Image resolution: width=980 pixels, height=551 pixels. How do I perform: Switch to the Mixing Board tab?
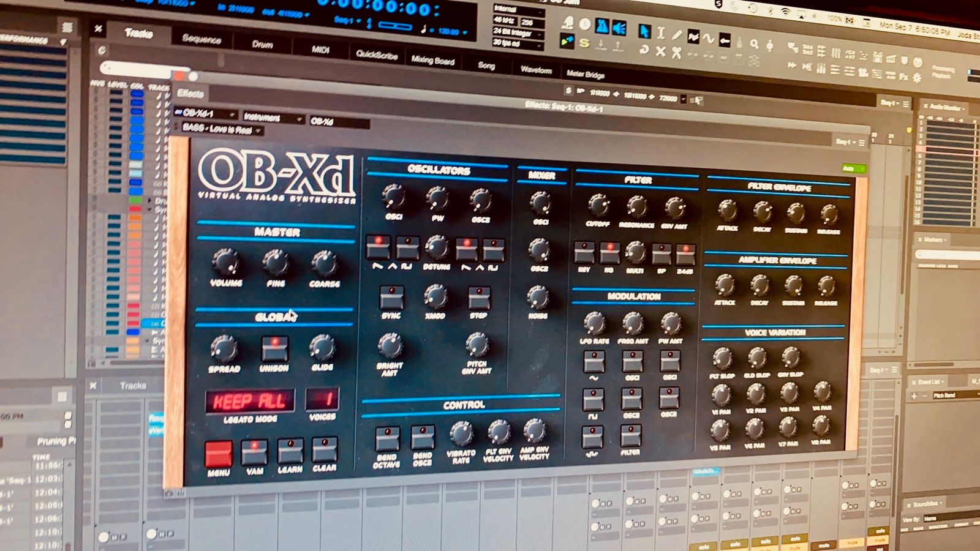point(432,60)
